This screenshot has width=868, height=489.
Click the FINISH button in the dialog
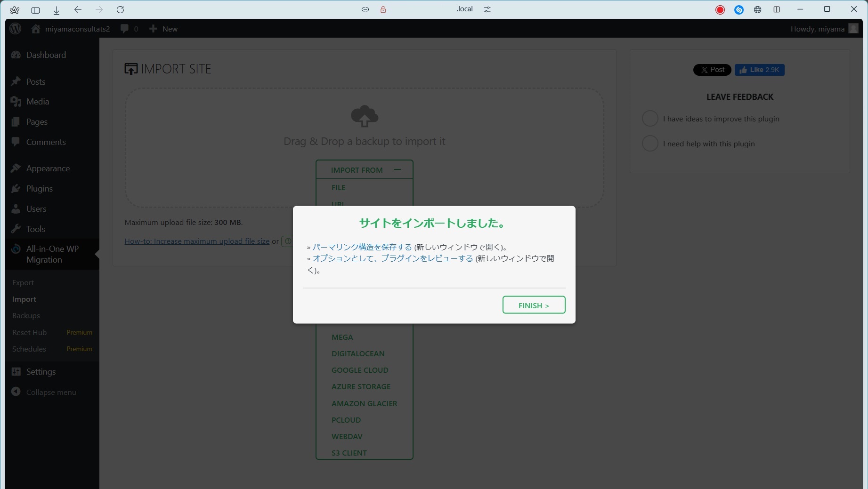(534, 305)
